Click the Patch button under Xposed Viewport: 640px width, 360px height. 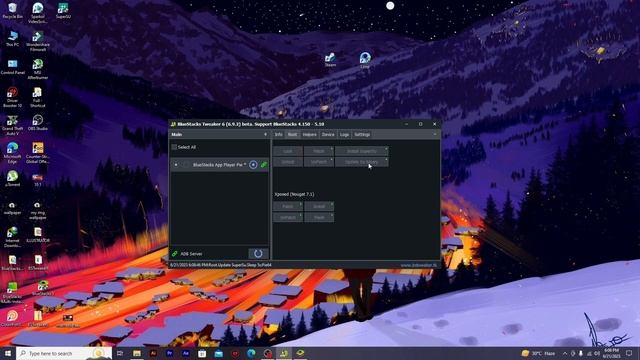(x=288, y=207)
